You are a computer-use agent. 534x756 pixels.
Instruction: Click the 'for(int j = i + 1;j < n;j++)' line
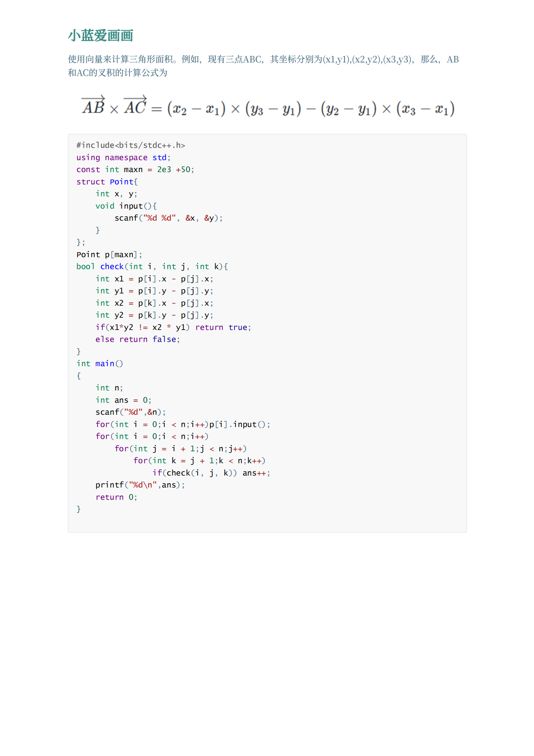(180, 449)
